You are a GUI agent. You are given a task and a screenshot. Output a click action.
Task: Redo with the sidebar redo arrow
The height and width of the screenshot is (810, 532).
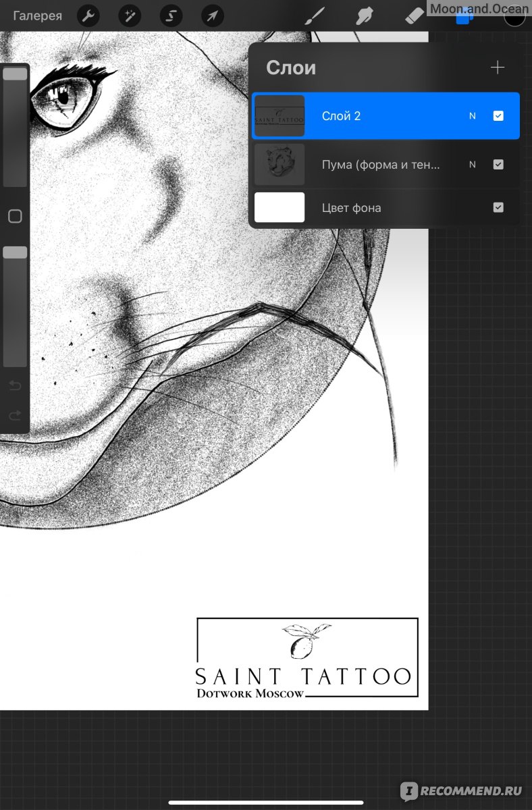tap(15, 416)
